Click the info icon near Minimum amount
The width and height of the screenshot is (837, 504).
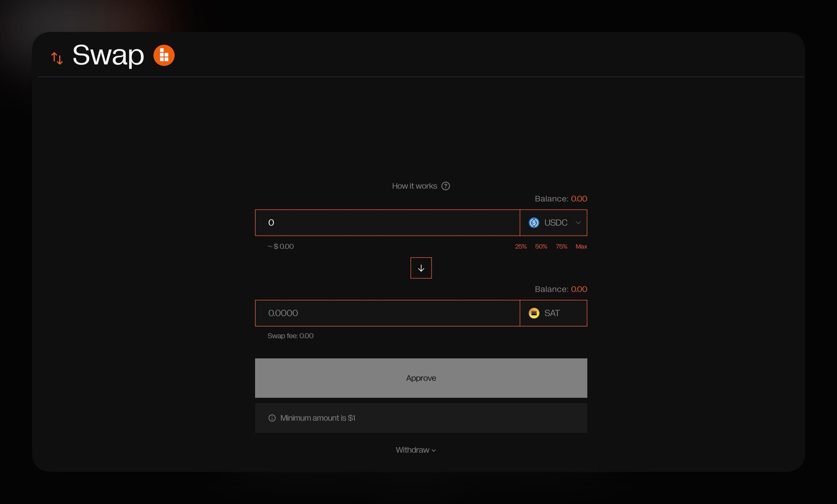272,418
